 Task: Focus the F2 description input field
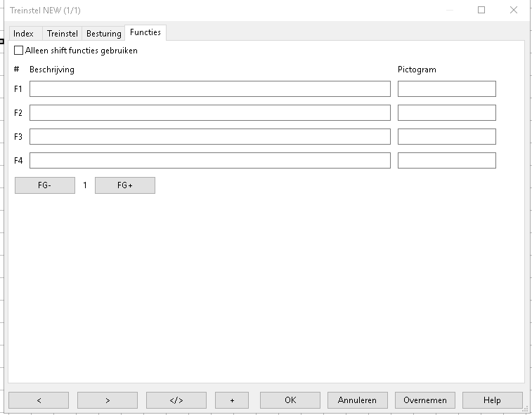(x=209, y=112)
